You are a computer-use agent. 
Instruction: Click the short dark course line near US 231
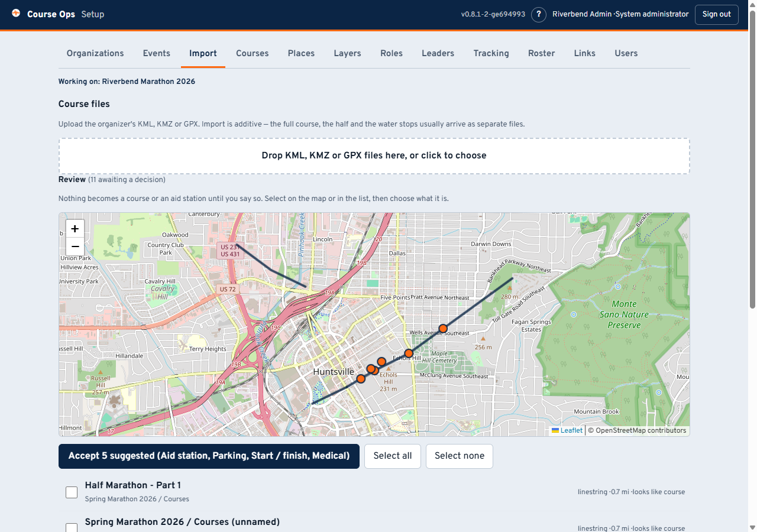271,270
